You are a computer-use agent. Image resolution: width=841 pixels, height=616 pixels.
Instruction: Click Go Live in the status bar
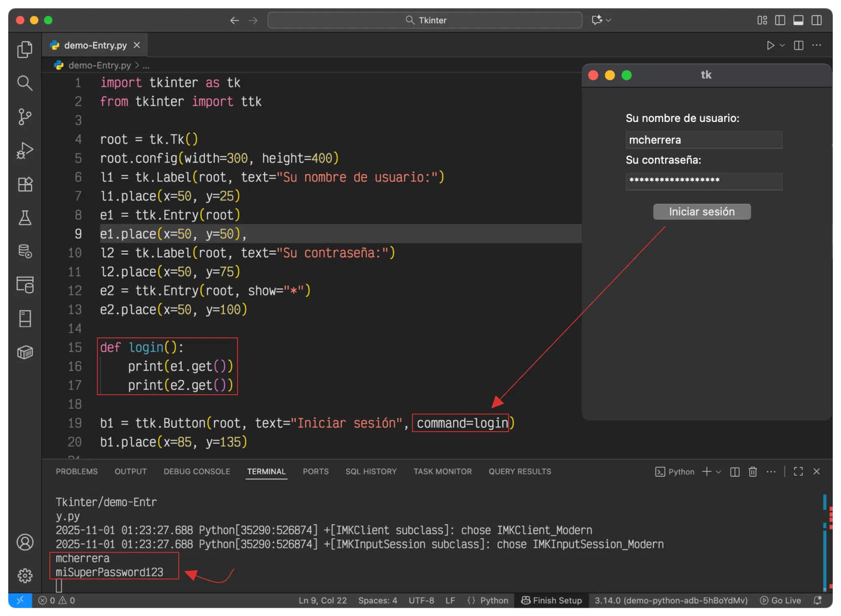point(781,600)
